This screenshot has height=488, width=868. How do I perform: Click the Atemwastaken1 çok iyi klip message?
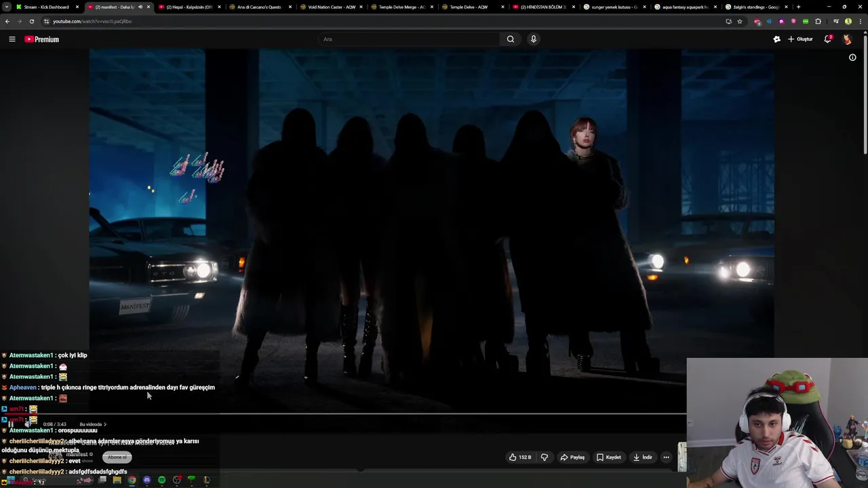pos(45,355)
